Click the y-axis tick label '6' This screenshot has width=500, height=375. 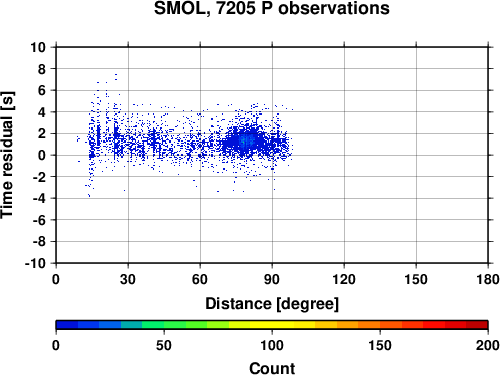point(42,90)
